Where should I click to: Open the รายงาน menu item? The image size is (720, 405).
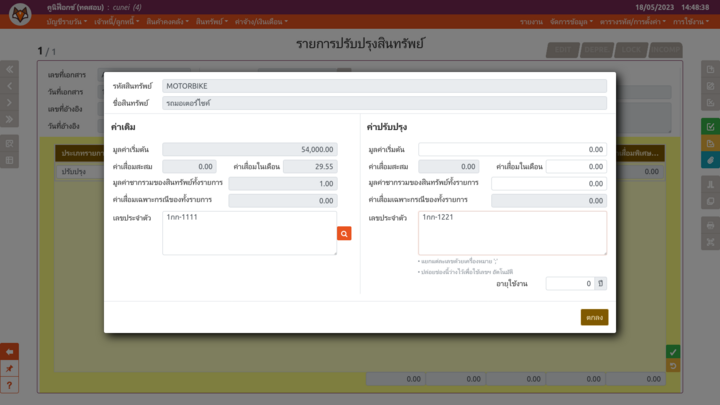[x=531, y=22]
